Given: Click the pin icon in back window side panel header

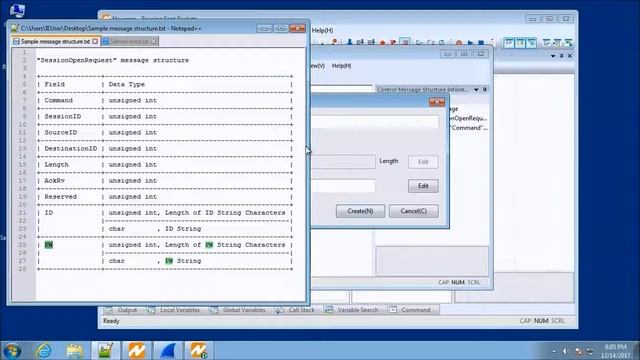Looking at the screenshot, I should click(x=562, y=56).
